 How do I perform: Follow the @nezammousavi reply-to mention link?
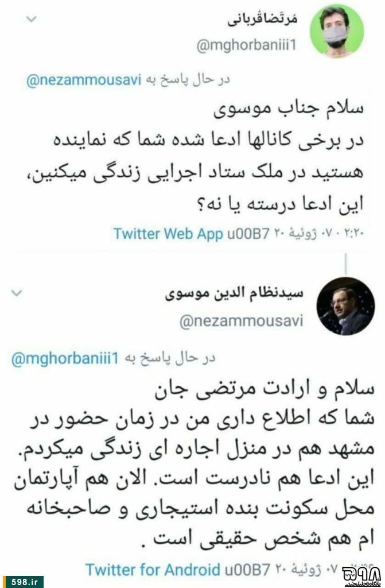[84, 80]
